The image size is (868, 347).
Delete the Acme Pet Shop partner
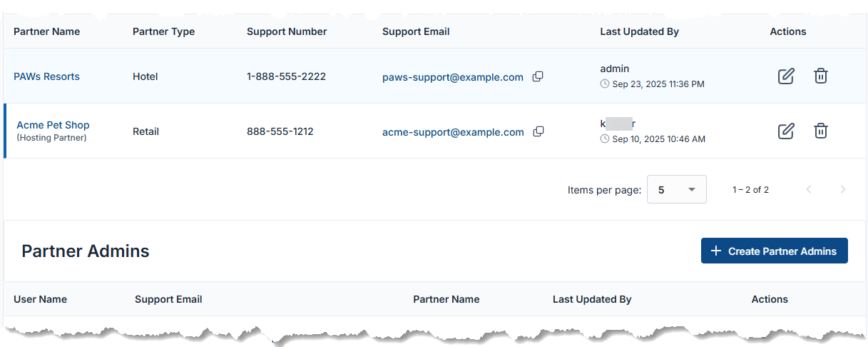(x=821, y=131)
